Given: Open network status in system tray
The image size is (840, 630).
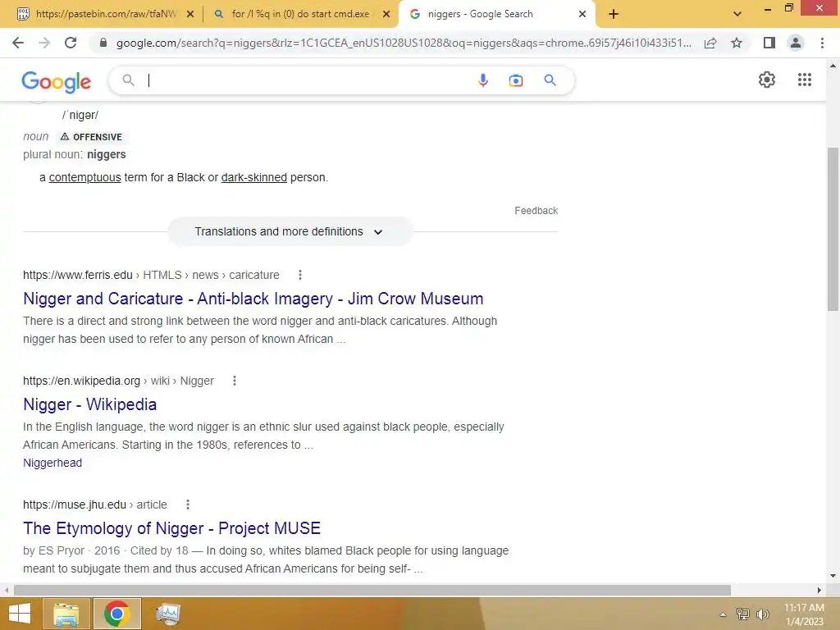Looking at the screenshot, I should coord(743,614).
